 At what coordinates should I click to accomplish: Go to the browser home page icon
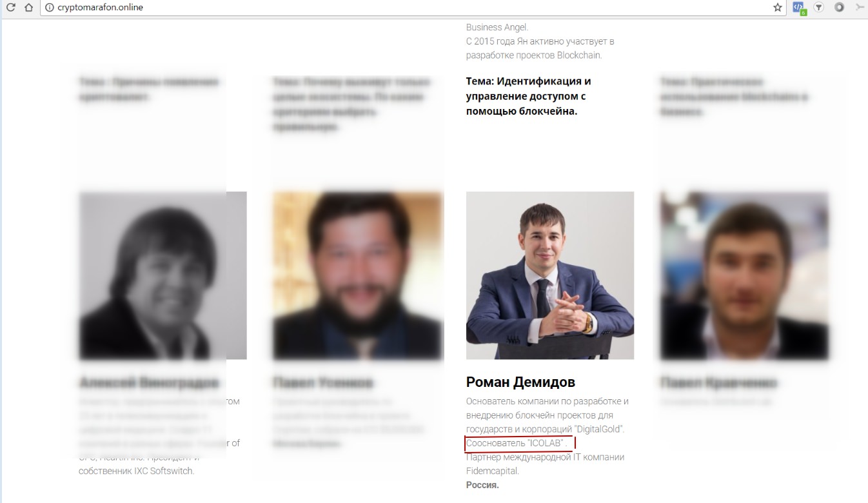(x=28, y=8)
